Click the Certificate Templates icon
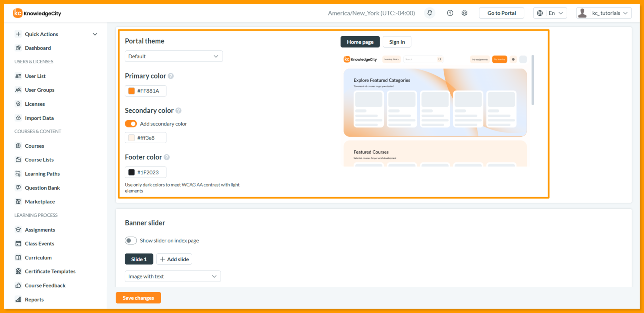This screenshot has height=313, width=644. tap(18, 271)
